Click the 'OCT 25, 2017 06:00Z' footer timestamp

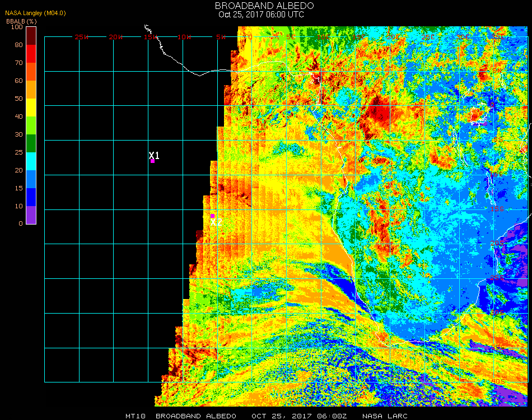coord(299,416)
